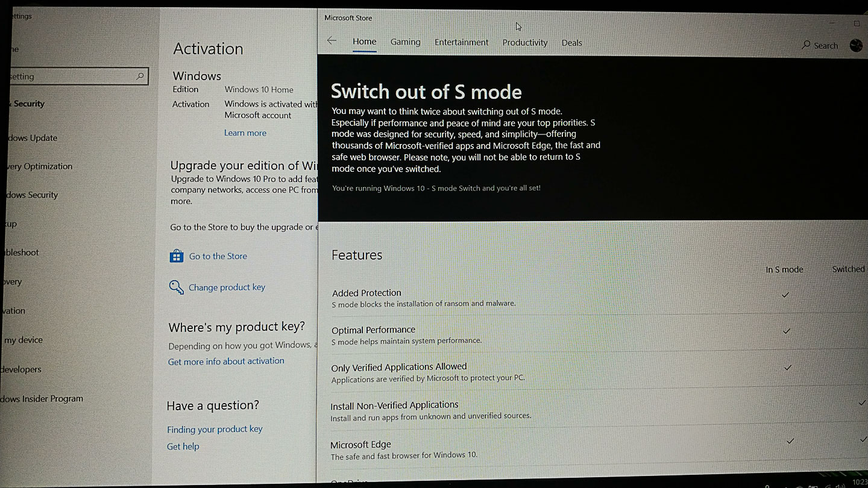Open the Entertainment tab
The height and width of the screenshot is (488, 868).
click(x=461, y=42)
